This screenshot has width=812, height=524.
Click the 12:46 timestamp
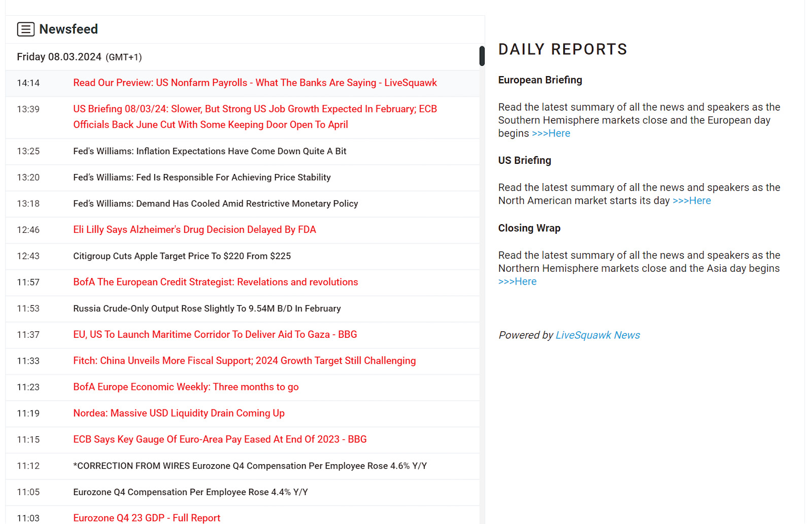[x=28, y=230]
